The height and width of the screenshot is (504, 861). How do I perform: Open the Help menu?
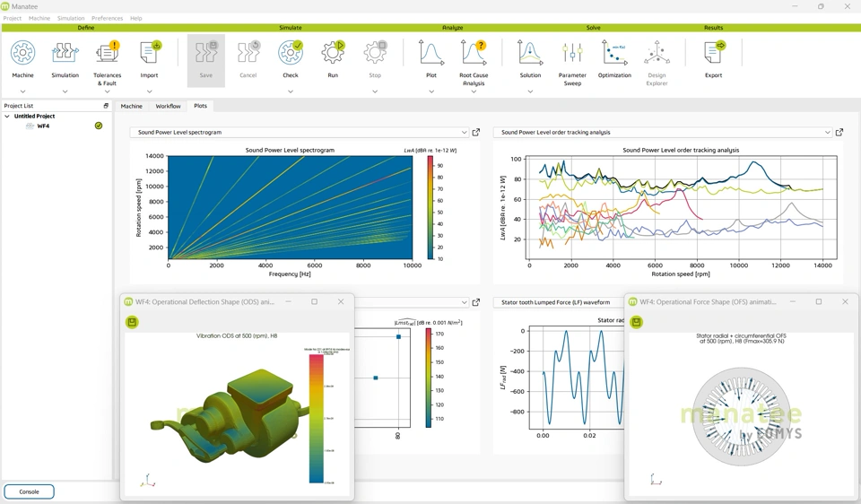[135, 18]
